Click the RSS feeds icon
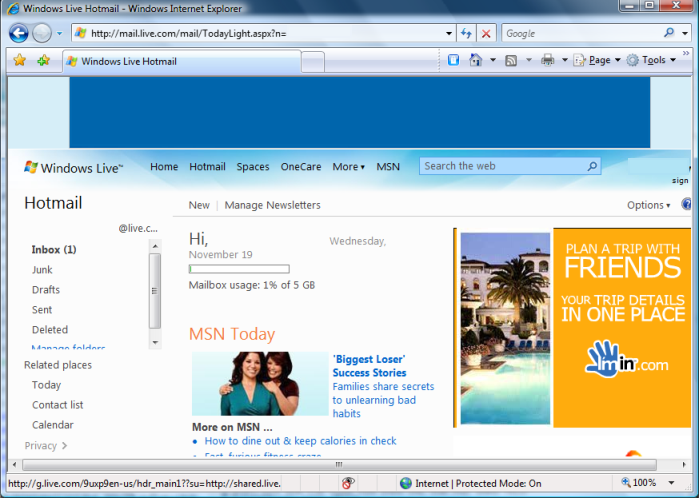Screen dimensions: 699x498 (x=511, y=60)
